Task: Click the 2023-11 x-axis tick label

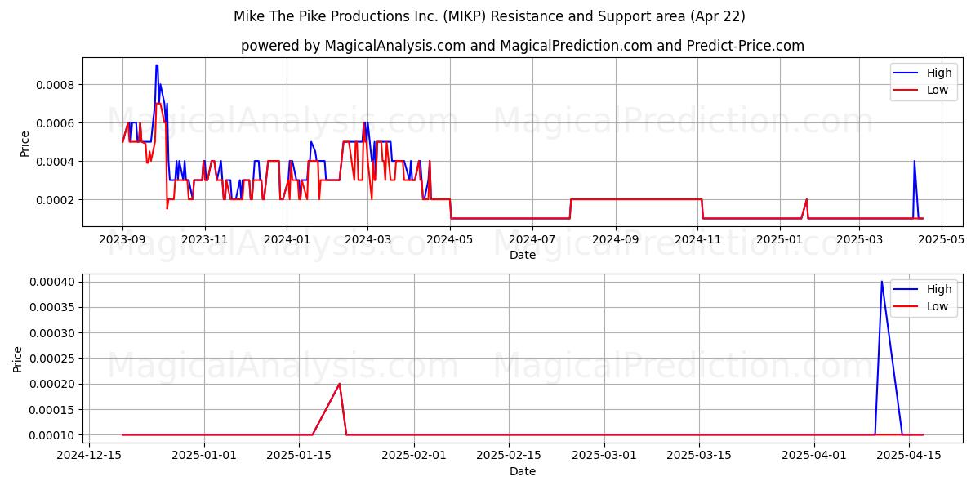Action: pyautogui.click(x=204, y=239)
